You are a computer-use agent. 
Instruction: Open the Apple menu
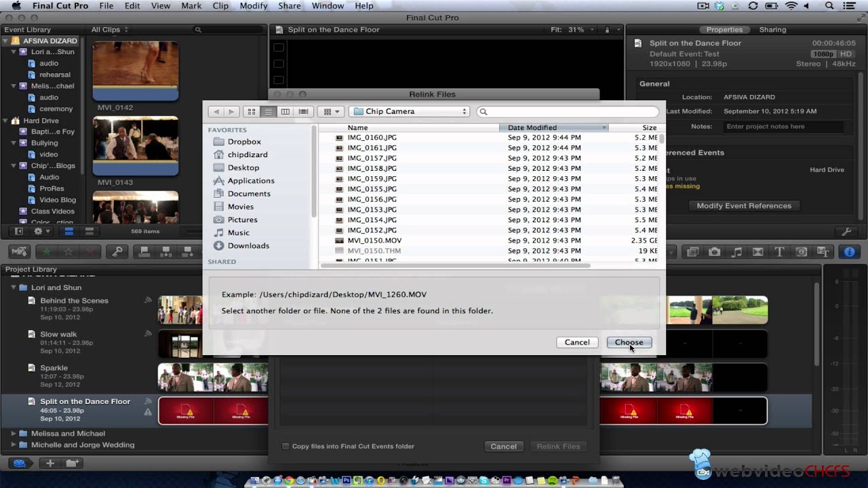[16, 5]
